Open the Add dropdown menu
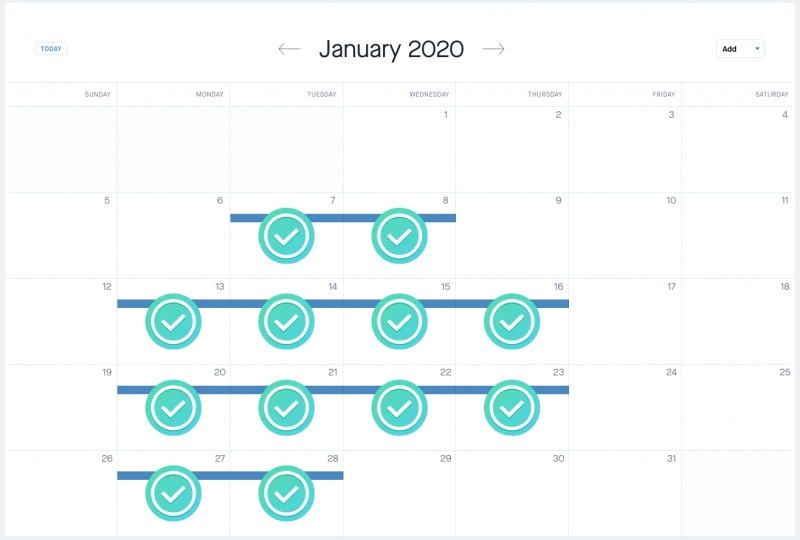 coord(740,48)
